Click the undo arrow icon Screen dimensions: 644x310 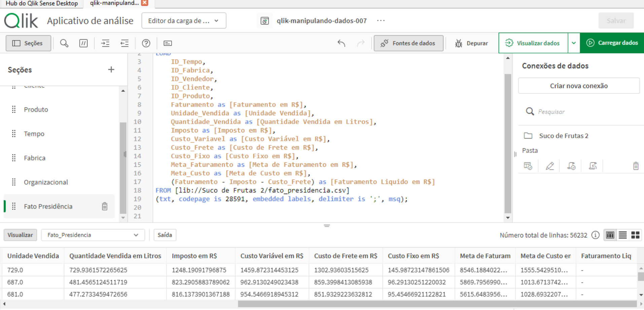pos(341,43)
